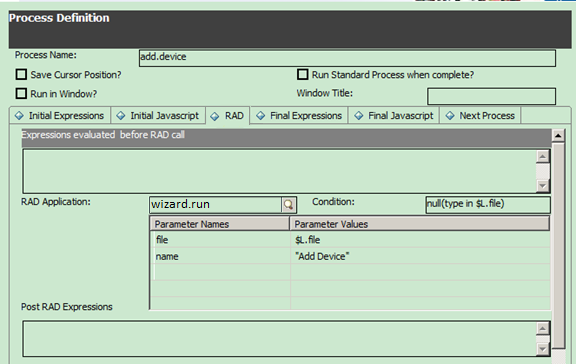This screenshot has width=576, height=364.
Task: Click up arrow of Post RAD Expressions box
Action: 543,328
